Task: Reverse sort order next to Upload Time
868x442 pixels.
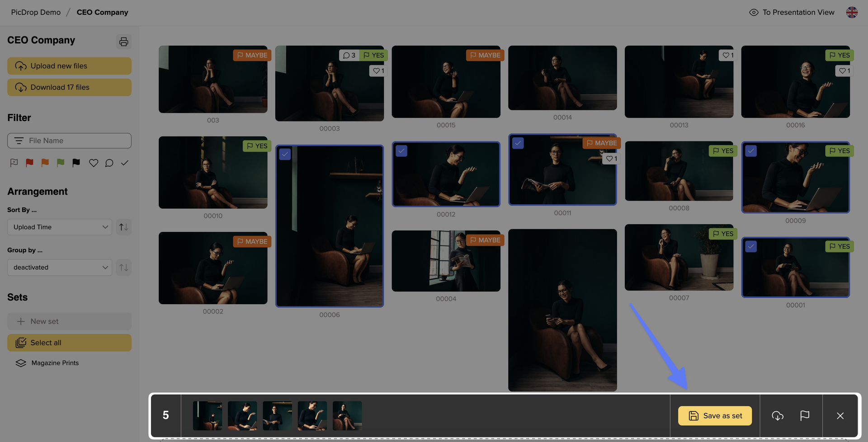Action: [123, 227]
